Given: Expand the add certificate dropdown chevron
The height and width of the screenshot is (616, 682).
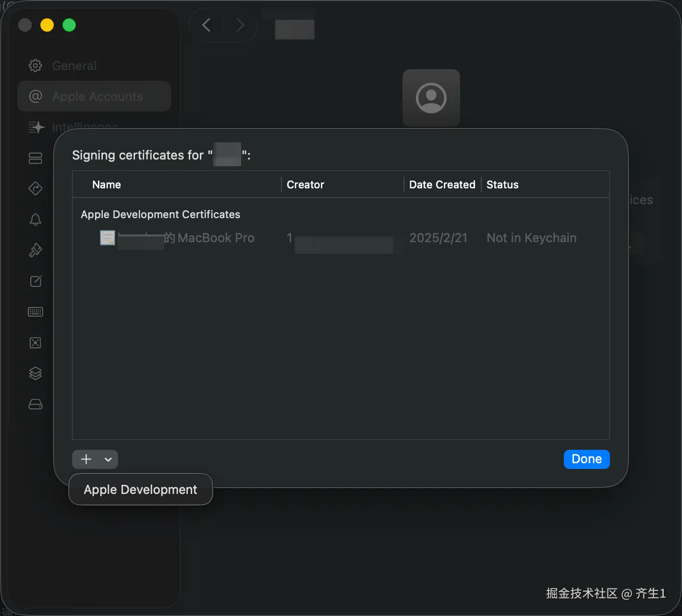Looking at the screenshot, I should click(109, 459).
